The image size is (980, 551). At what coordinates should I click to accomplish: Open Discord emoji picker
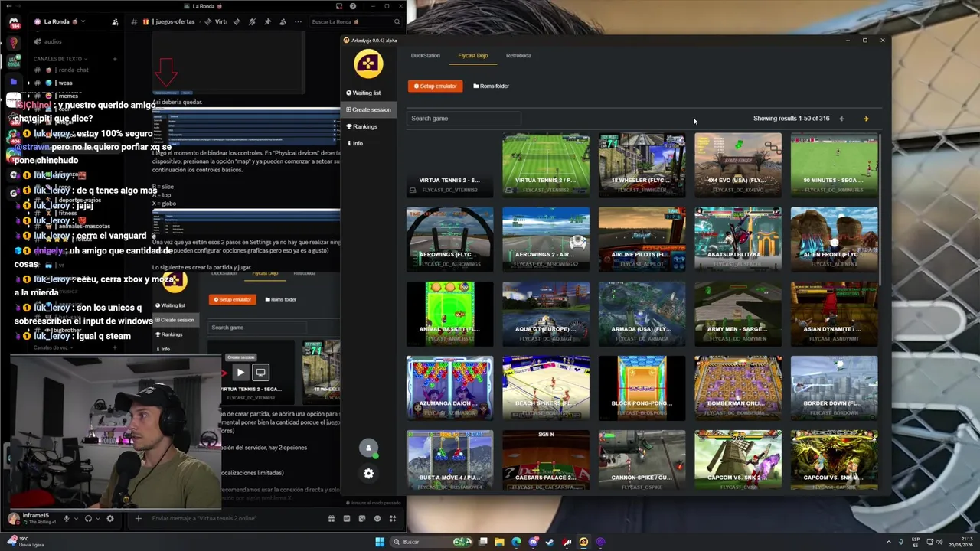[377, 518]
